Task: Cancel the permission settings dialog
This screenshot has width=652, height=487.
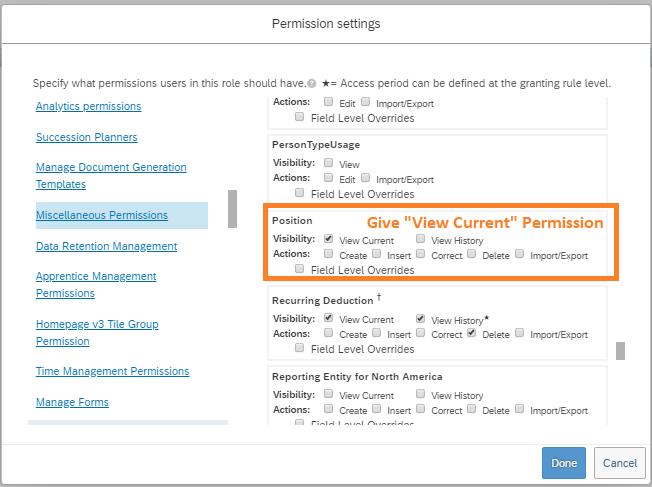Action: [620, 463]
